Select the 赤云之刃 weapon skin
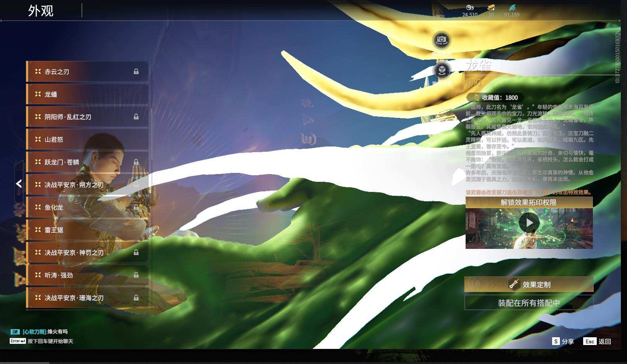This screenshot has width=627, height=364. click(x=87, y=71)
